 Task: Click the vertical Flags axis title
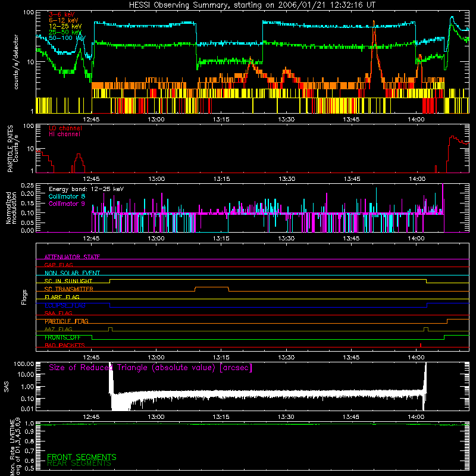tap(24, 297)
